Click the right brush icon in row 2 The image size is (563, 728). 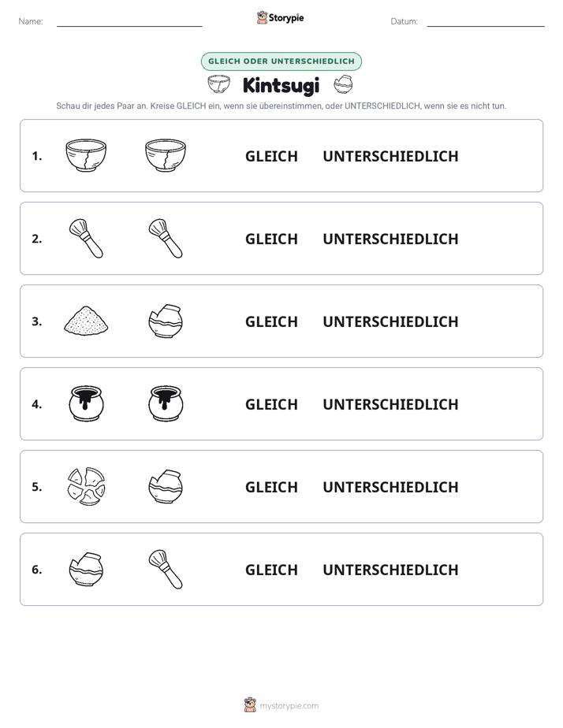point(166,238)
